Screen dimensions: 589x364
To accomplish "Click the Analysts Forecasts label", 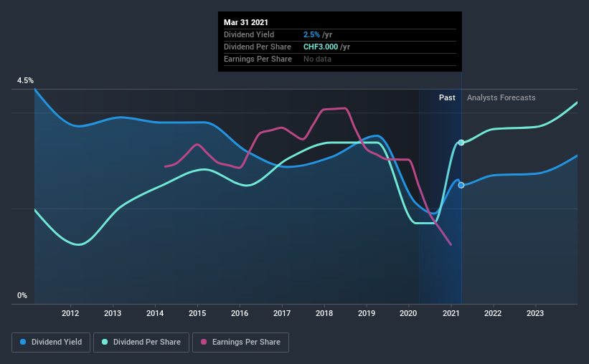I will coord(501,97).
